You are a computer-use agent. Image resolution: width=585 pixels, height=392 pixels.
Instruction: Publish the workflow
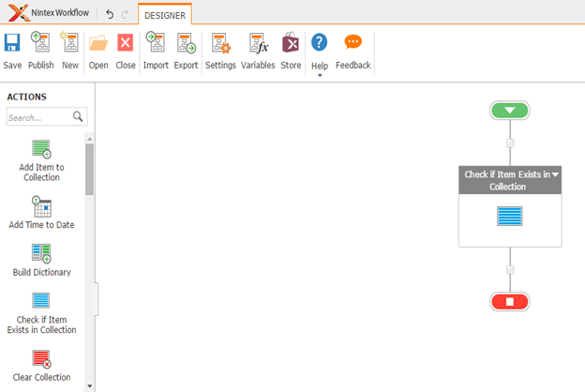40,52
